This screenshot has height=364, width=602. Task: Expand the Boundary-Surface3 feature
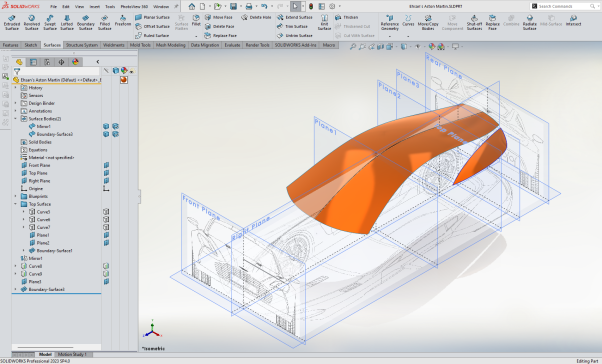point(16,289)
